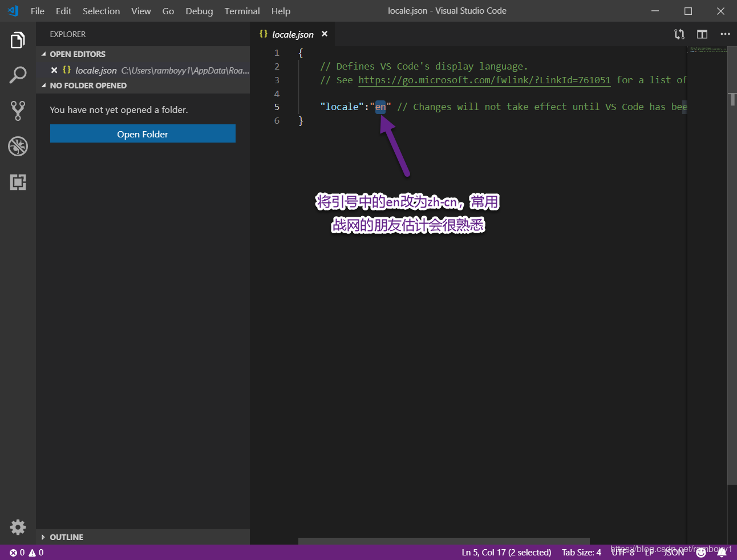This screenshot has width=737, height=560.
Task: Open the Search view in activity bar
Action: (x=18, y=75)
